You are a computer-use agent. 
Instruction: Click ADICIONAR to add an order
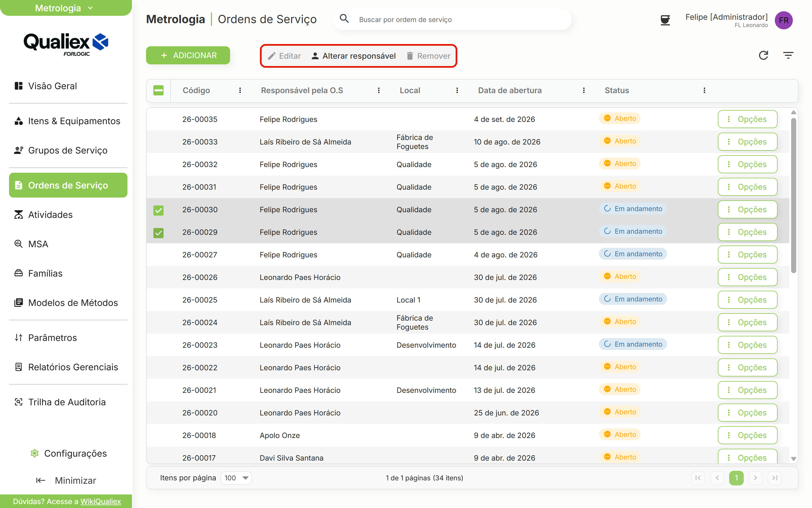coord(188,55)
